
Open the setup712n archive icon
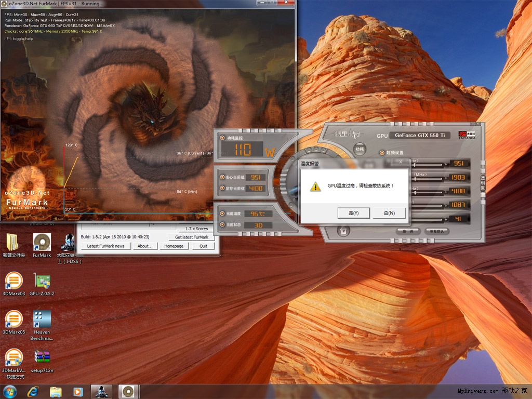coord(42,361)
